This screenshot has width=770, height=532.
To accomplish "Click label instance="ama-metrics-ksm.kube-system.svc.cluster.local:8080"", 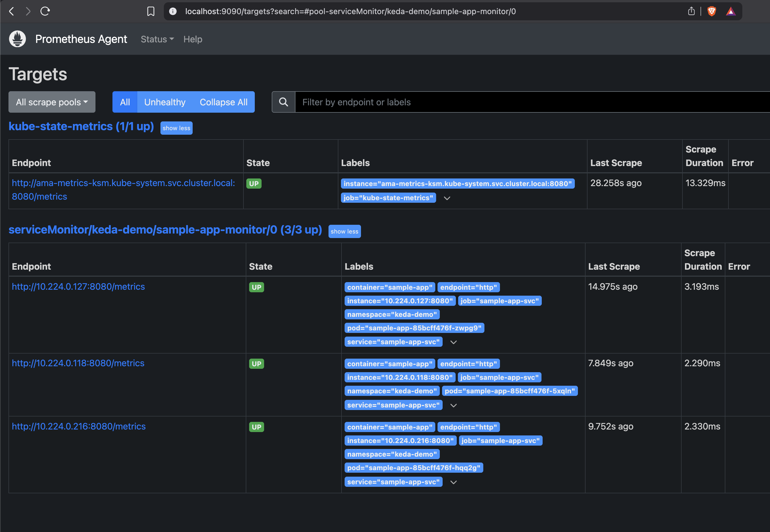I will [x=458, y=184].
